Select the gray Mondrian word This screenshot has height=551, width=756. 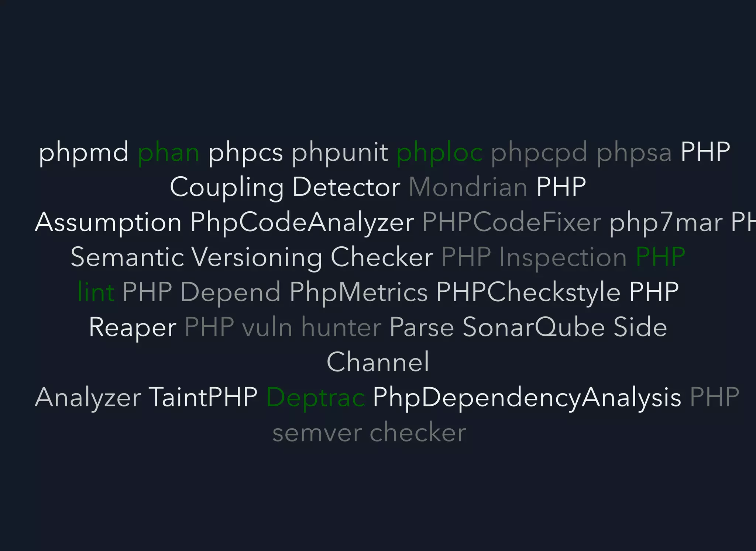coord(468,187)
